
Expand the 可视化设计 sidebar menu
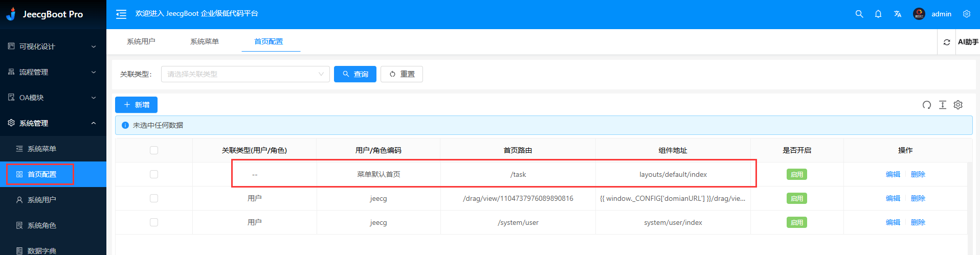point(53,47)
